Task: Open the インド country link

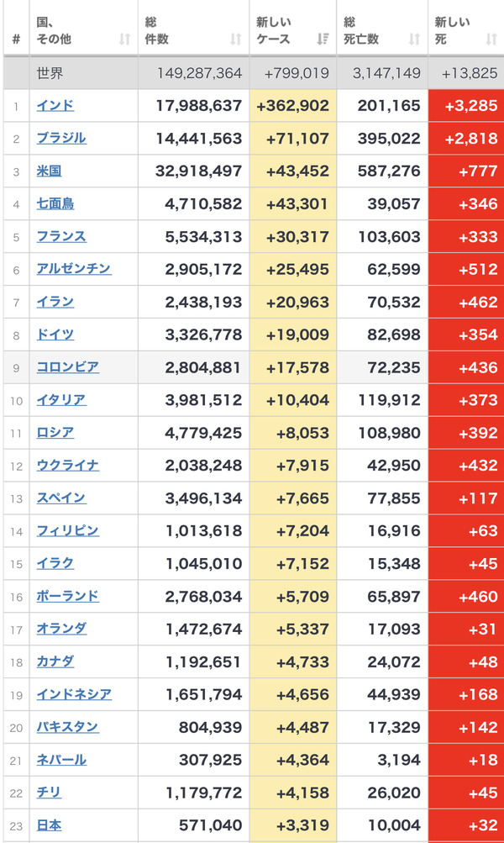Action: (55, 105)
